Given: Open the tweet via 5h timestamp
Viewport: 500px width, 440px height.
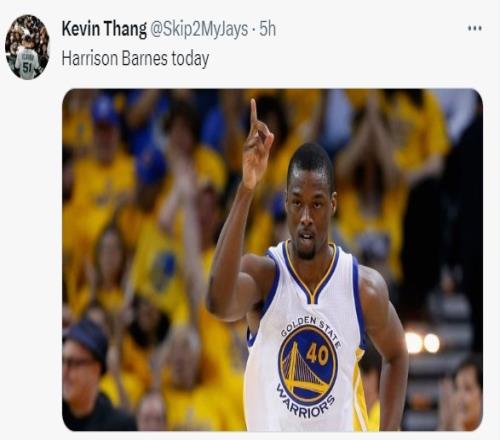Looking at the screenshot, I should [268, 29].
